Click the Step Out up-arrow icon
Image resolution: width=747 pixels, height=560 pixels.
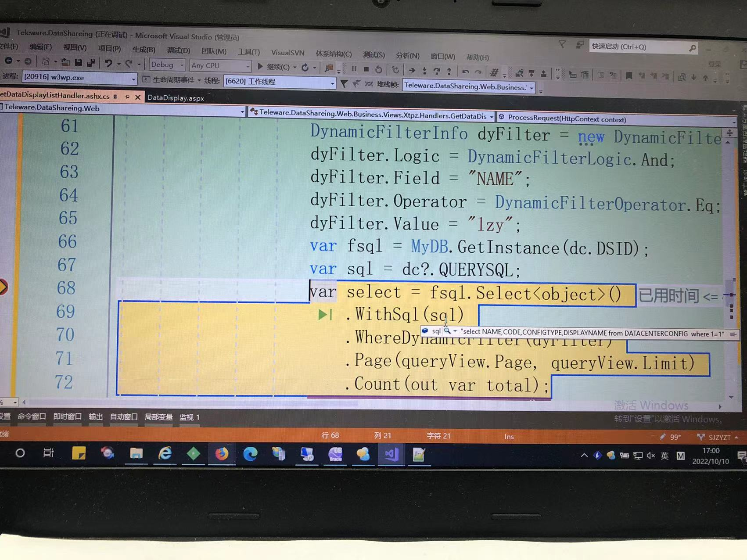point(449,71)
